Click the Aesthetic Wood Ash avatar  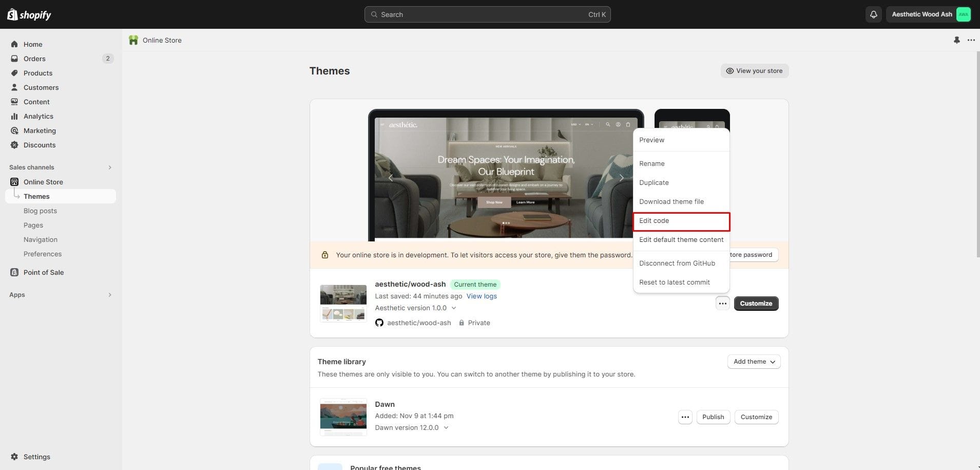[x=963, y=14]
